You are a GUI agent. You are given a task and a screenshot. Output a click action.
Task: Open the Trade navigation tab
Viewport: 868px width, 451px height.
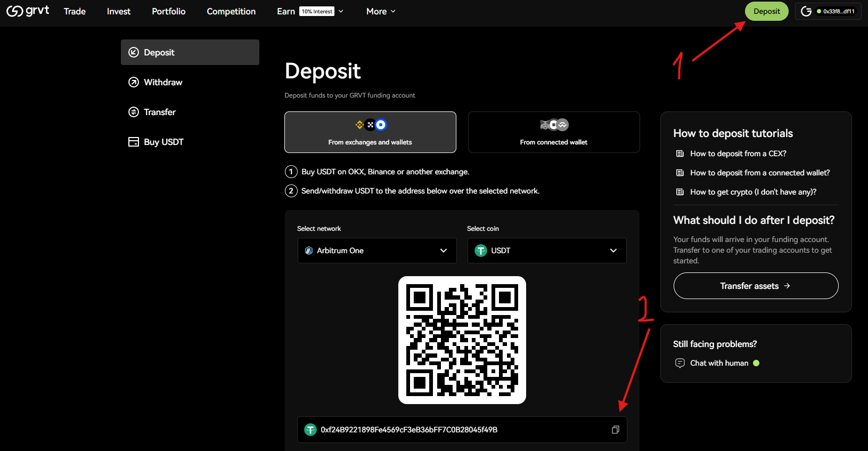[x=75, y=11]
